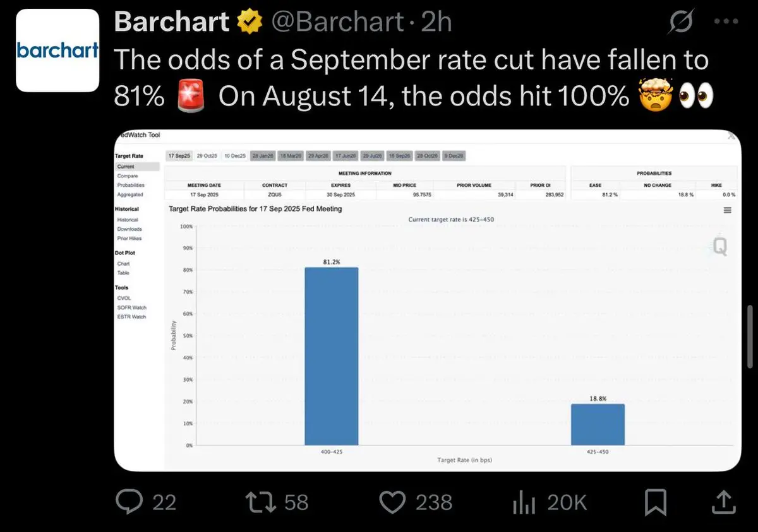The height and width of the screenshot is (532, 758).
Task: Open Compare under Target Rate
Action: coord(128,176)
